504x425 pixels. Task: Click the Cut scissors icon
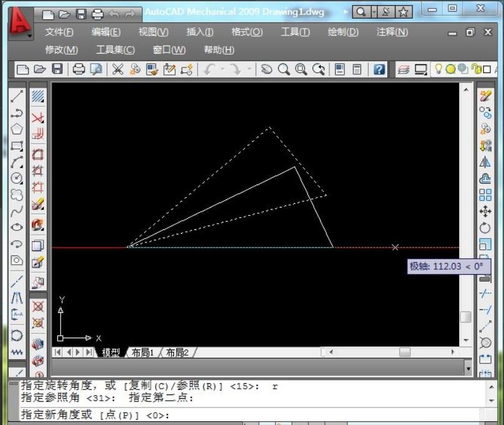pyautogui.click(x=117, y=69)
